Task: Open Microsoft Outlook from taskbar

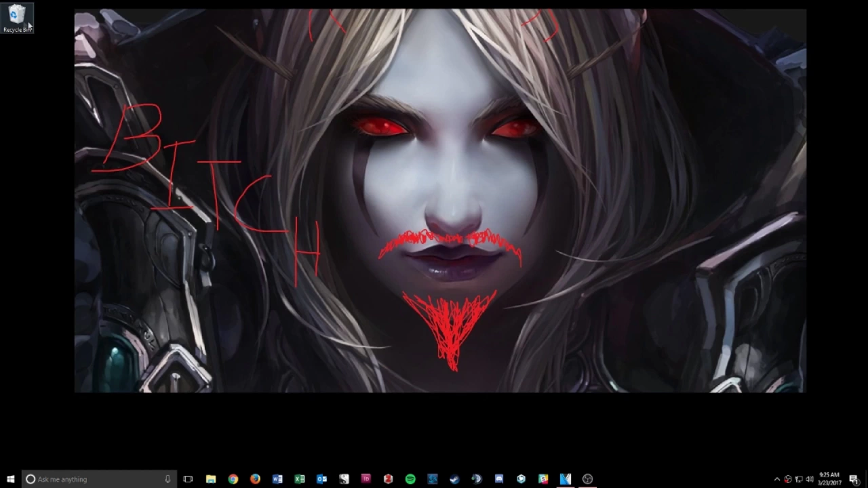Action: [321, 479]
